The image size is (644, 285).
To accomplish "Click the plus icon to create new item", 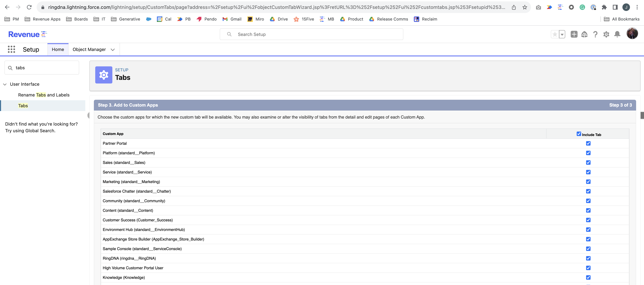I will (x=574, y=34).
